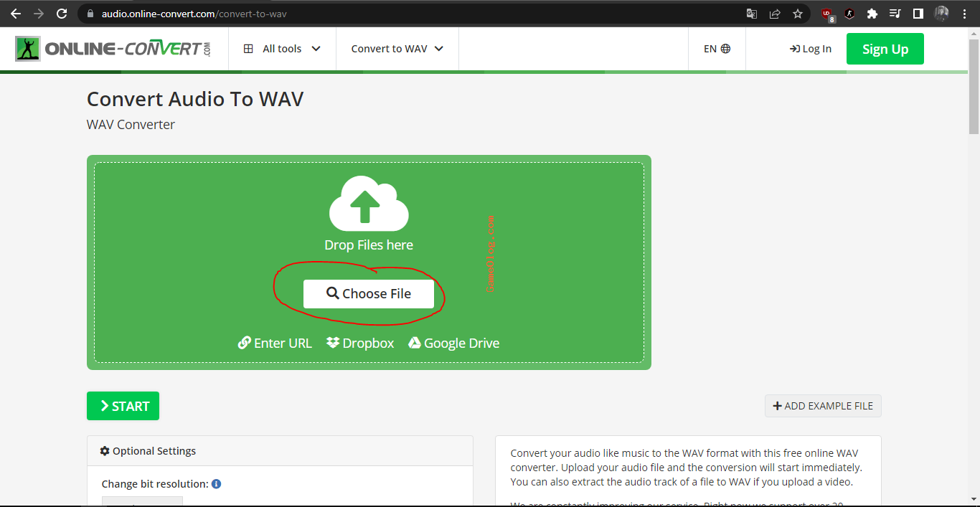Click the bit resolution info icon
The height and width of the screenshot is (507, 980).
tap(216, 484)
